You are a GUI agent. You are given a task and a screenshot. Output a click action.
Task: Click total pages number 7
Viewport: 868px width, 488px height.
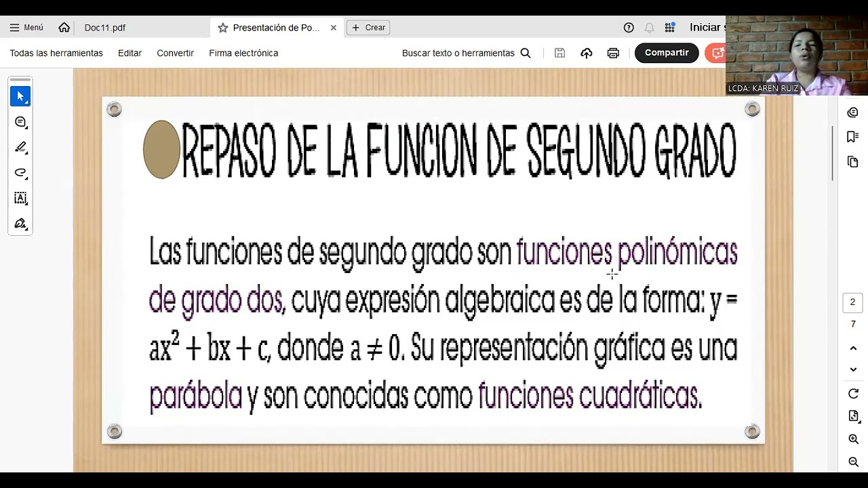click(853, 325)
